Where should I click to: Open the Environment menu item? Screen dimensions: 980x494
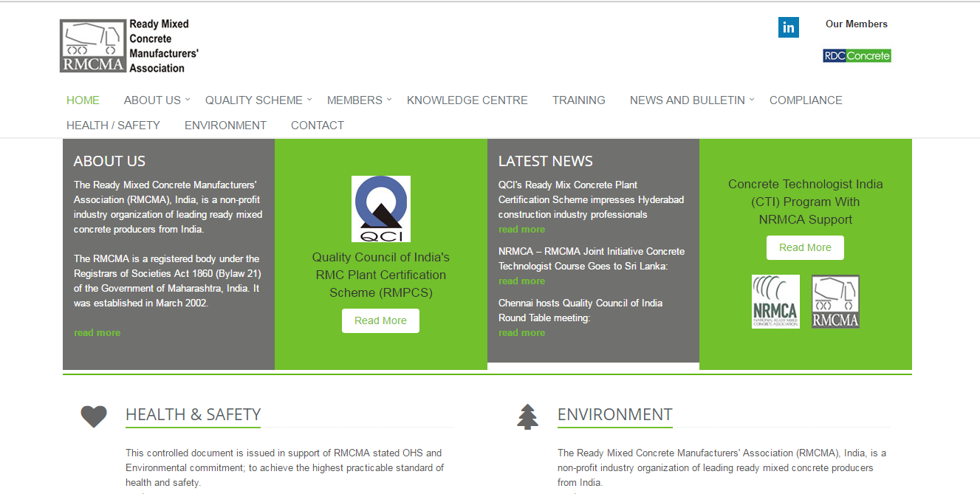[225, 126]
